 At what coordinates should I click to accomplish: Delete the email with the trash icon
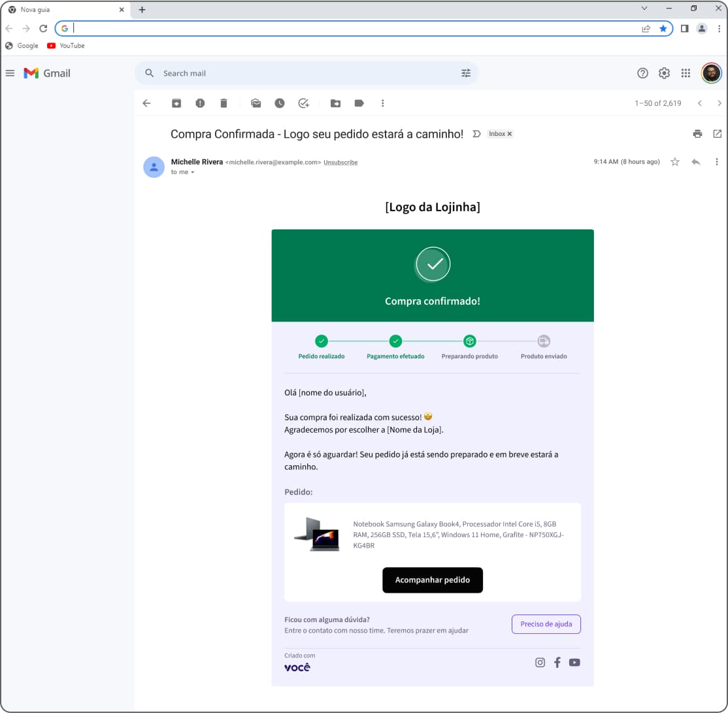(223, 103)
